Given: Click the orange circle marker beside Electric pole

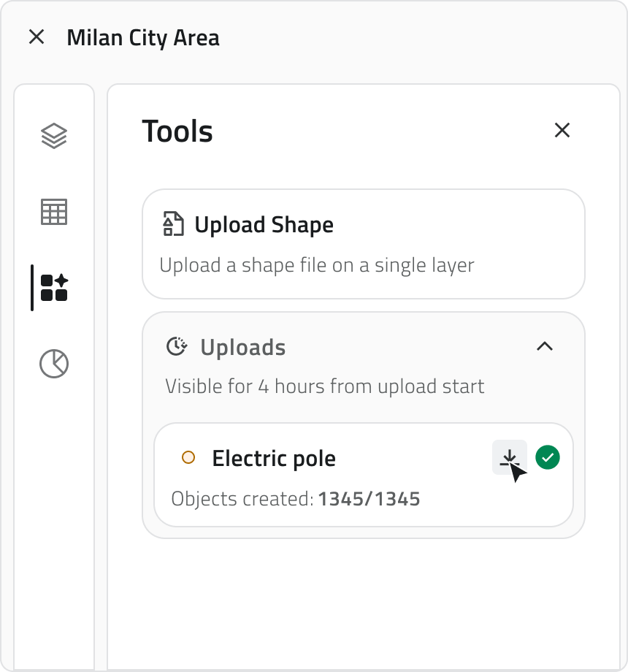Looking at the screenshot, I should 188,457.
